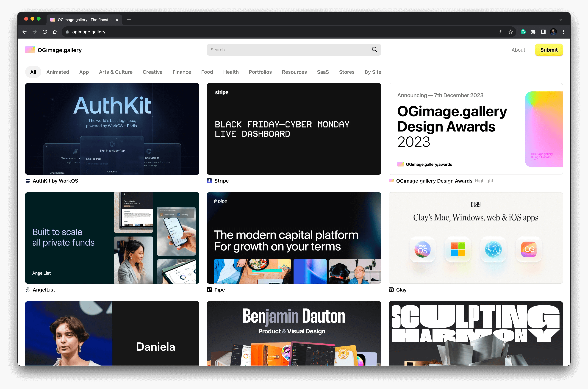Open a new tab with plus button
This screenshot has width=588, height=389.
[129, 20]
